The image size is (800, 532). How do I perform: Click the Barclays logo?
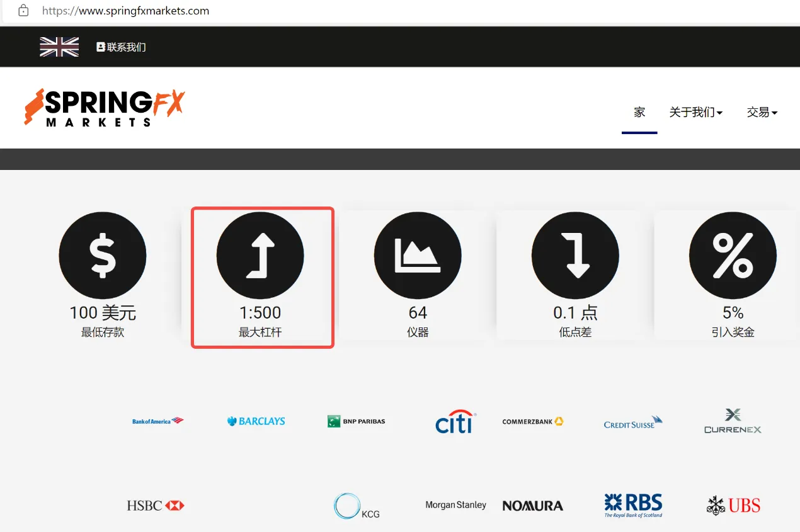256,421
